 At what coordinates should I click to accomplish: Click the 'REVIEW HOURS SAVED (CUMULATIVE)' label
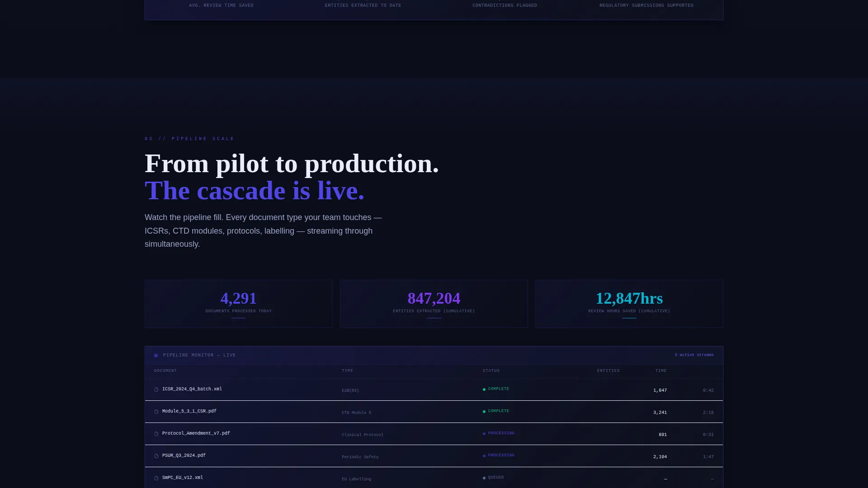pos(629,311)
